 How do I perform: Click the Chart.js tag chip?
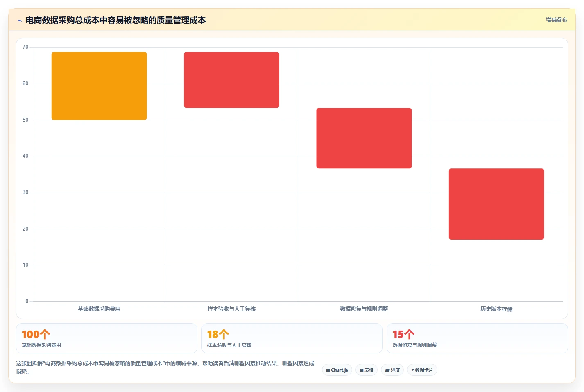click(337, 370)
